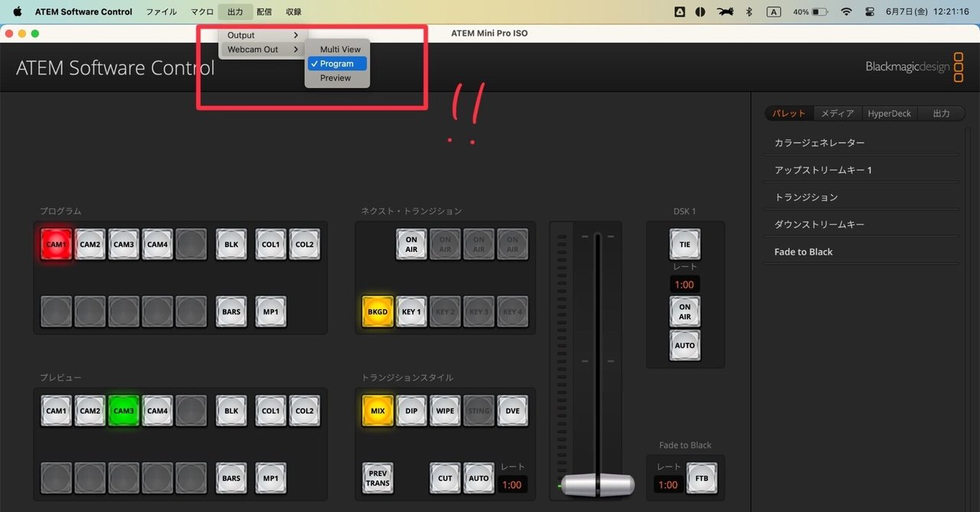Select Program webcam output
This screenshot has width=980, height=512.
[x=337, y=64]
